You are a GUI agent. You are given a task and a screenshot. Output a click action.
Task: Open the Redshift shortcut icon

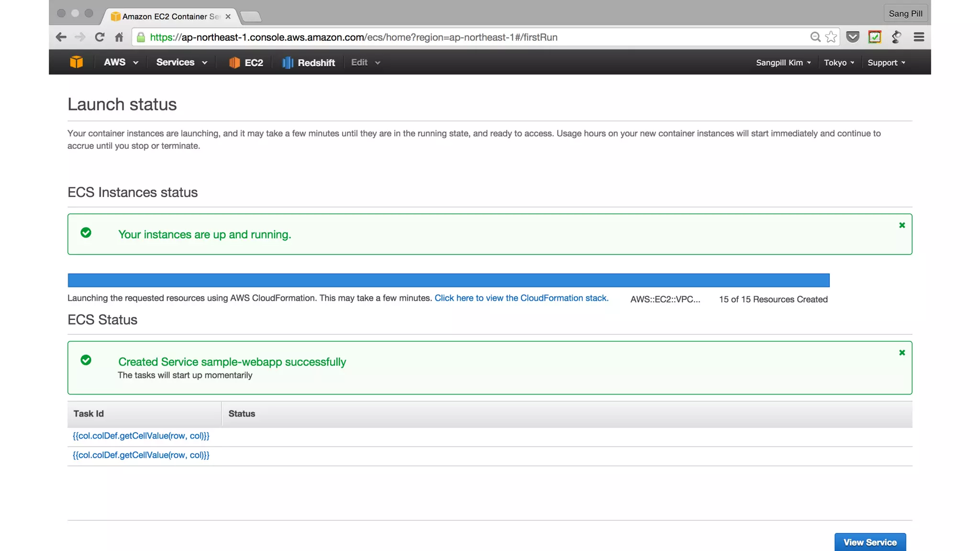[287, 63]
